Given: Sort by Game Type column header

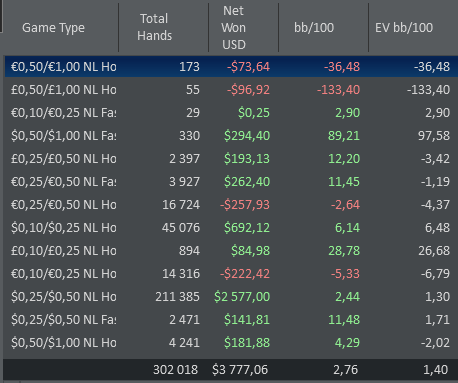Looking at the screenshot, I should (61, 28).
